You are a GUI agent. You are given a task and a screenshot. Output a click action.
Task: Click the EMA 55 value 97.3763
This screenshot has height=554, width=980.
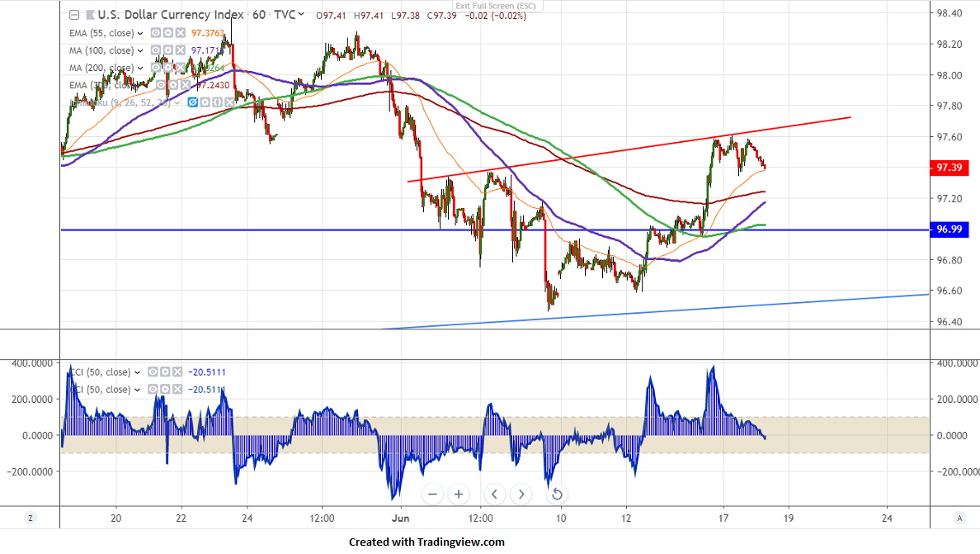[208, 33]
